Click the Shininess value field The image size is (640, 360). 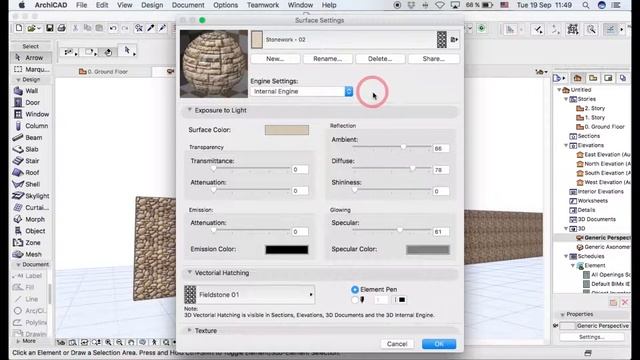coord(441,191)
